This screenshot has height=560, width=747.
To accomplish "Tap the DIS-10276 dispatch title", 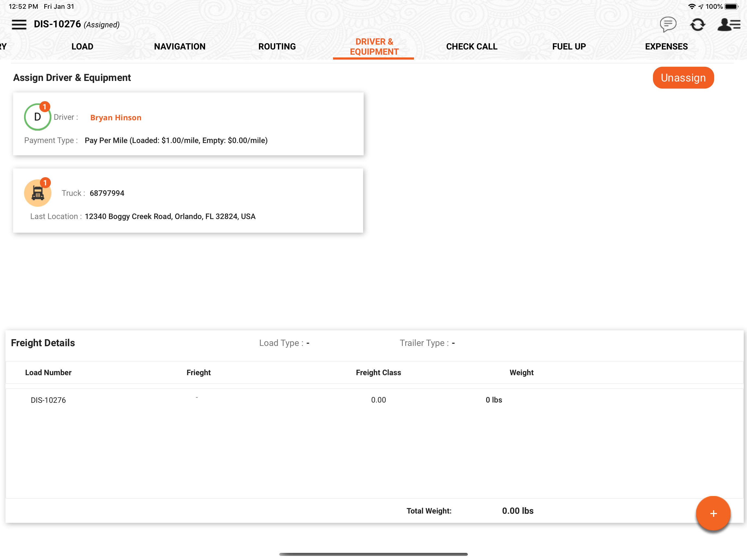I will pyautogui.click(x=57, y=24).
